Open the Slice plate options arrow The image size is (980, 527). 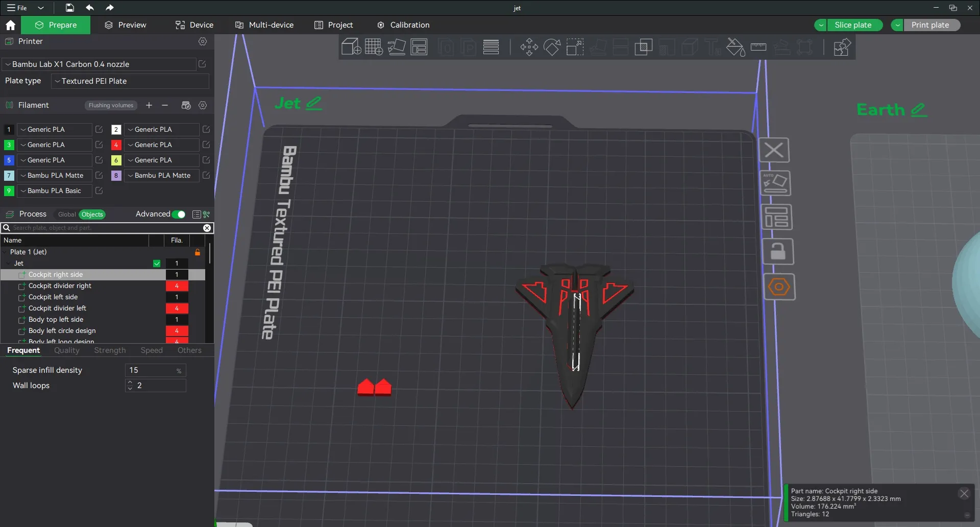click(821, 25)
